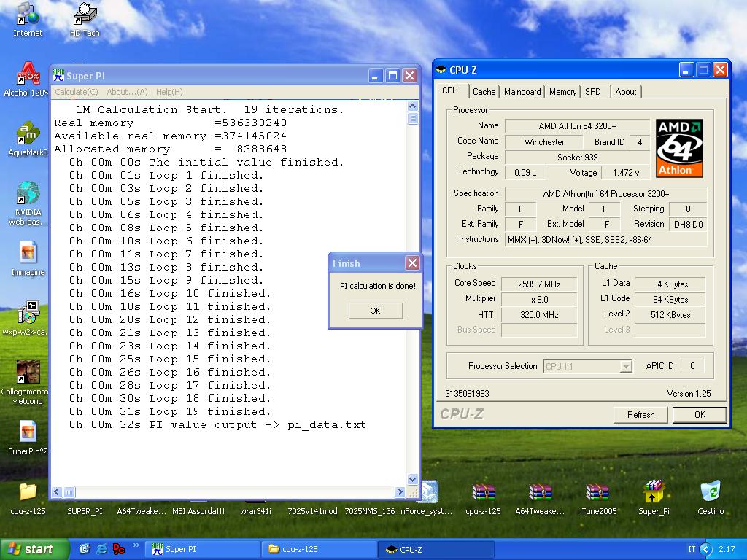Image resolution: width=747 pixels, height=560 pixels.
Task: Click the Super PI horizontal scrollbar left arrow
Action: coord(57,492)
